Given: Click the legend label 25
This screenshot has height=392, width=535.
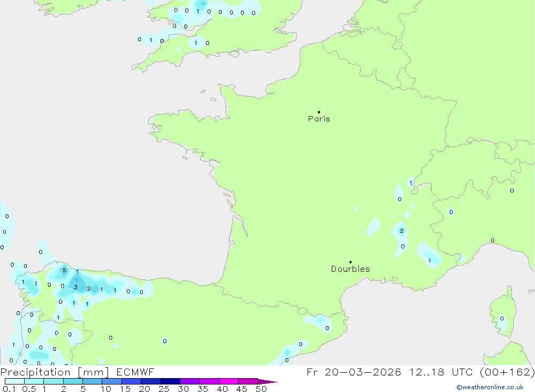Looking at the screenshot, I should (x=164, y=389).
